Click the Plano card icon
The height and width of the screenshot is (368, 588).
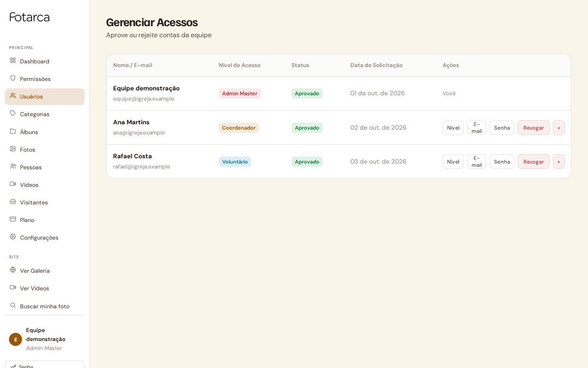13,219
